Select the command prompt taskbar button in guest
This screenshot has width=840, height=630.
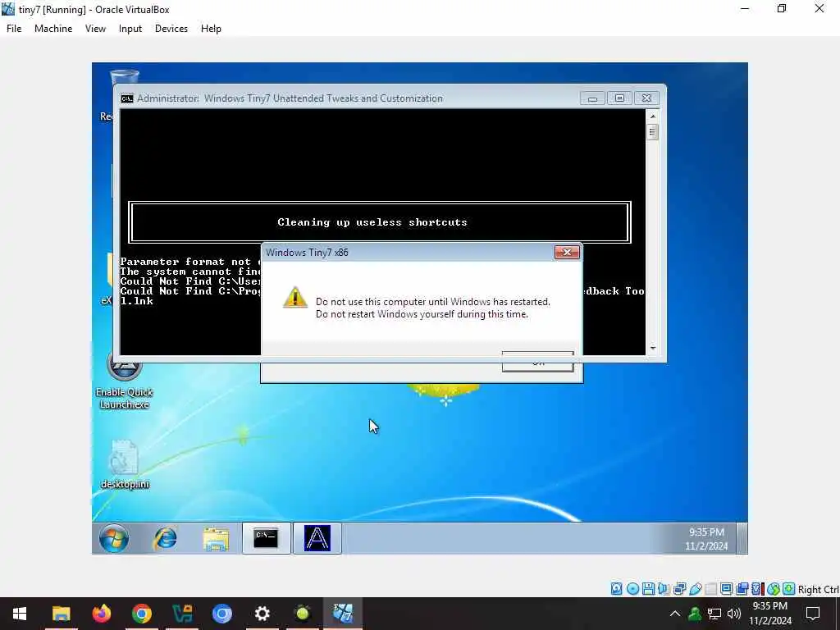point(267,538)
